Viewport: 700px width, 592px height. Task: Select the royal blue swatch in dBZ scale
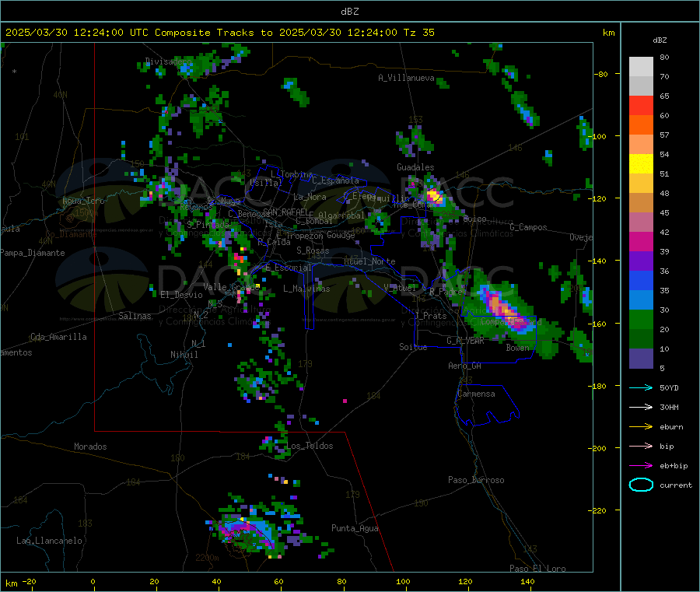[641, 280]
